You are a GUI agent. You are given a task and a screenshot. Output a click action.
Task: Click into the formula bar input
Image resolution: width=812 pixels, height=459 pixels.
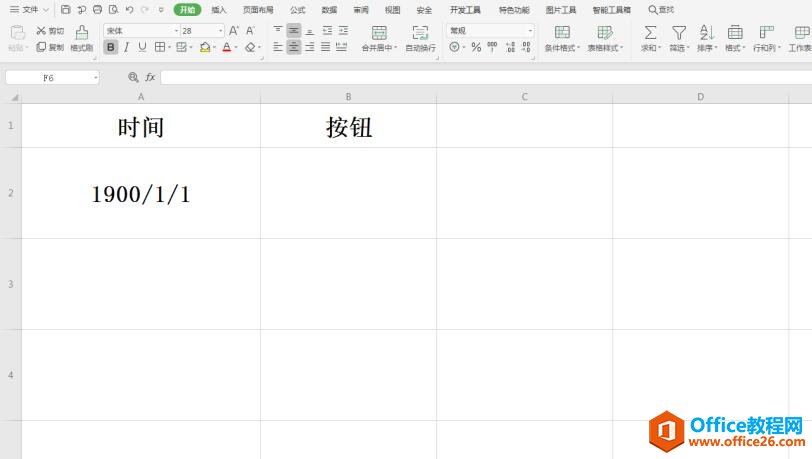486,78
